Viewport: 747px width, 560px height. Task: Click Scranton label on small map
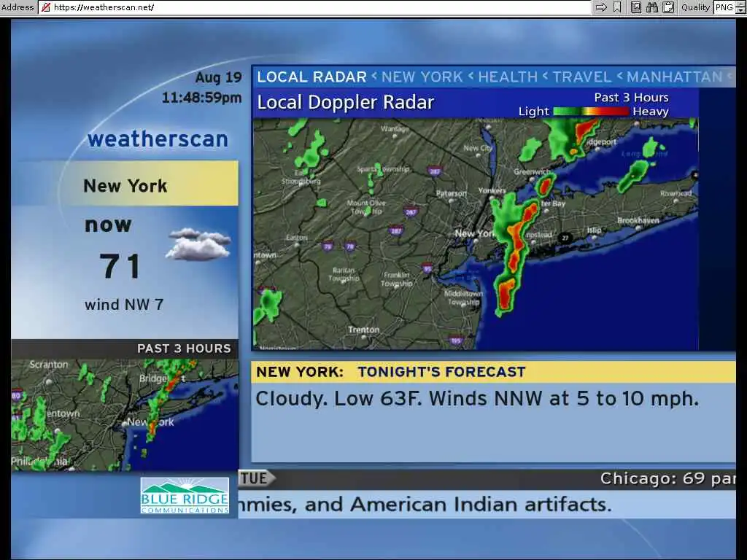pyautogui.click(x=49, y=365)
